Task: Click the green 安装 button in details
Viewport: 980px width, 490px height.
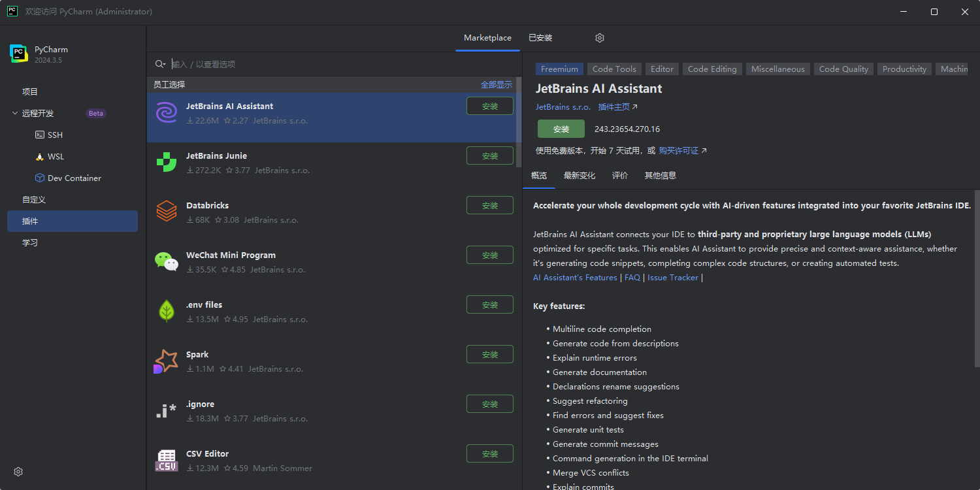Action: [x=561, y=129]
